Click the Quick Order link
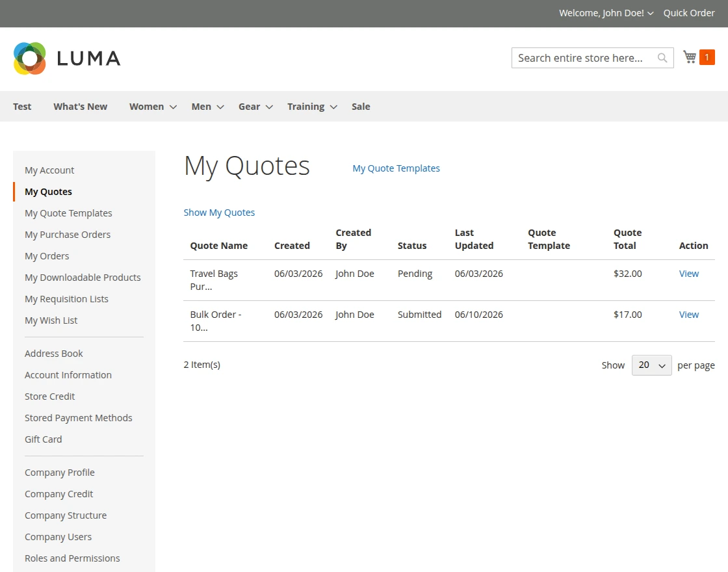Image resolution: width=728 pixels, height=572 pixels. [x=689, y=13]
